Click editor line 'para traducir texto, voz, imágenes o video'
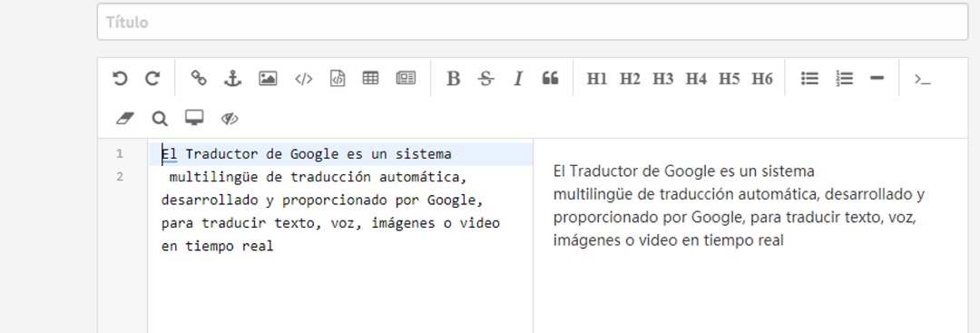 pos(330,223)
